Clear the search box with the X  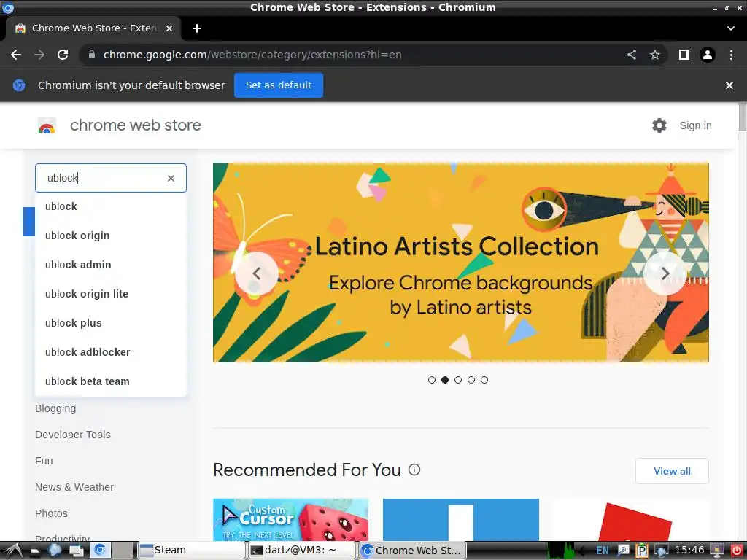pyautogui.click(x=171, y=178)
